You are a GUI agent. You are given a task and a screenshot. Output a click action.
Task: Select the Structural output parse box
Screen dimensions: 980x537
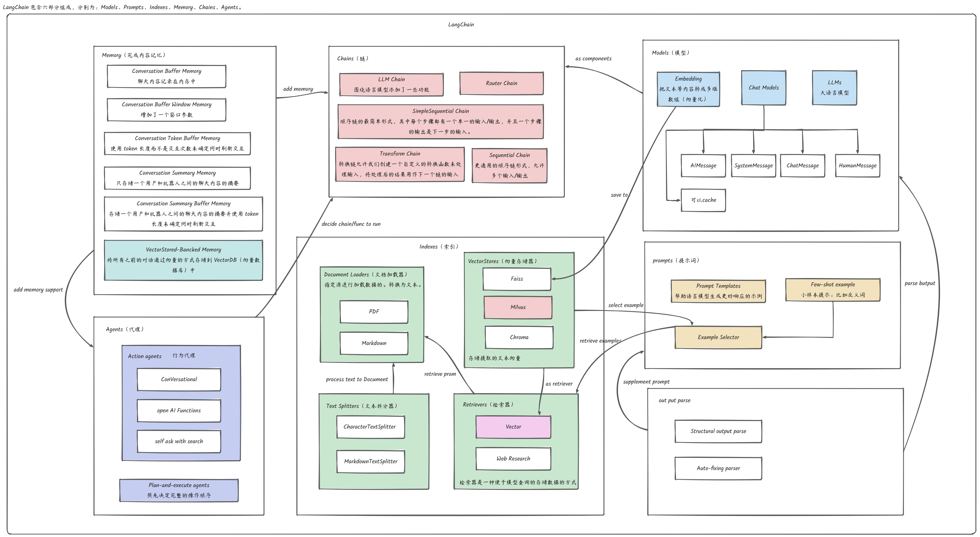718,431
